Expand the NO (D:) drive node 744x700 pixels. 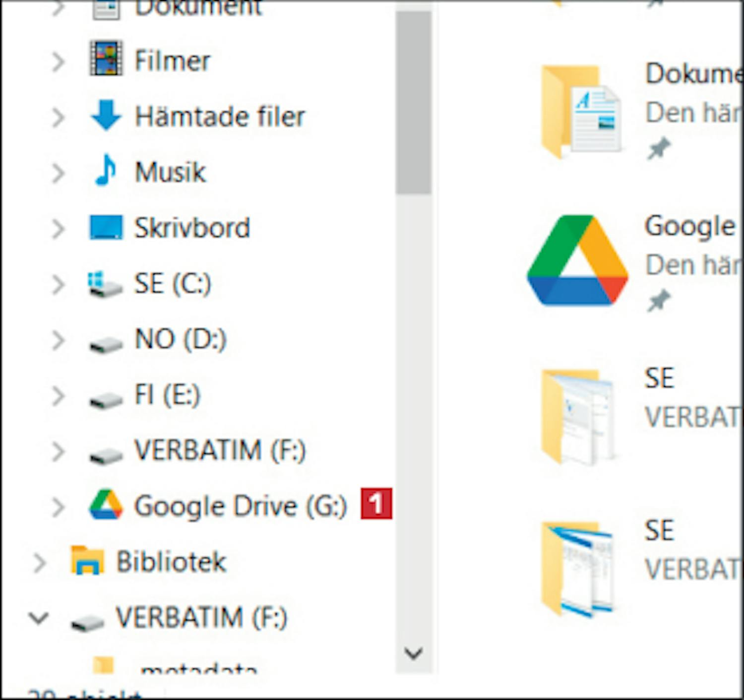pyautogui.click(x=59, y=340)
